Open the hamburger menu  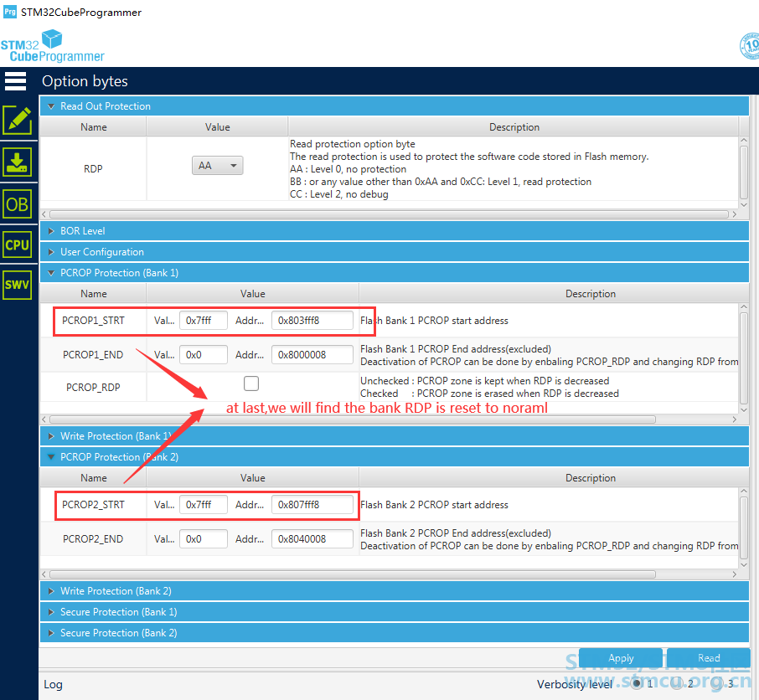[15, 80]
